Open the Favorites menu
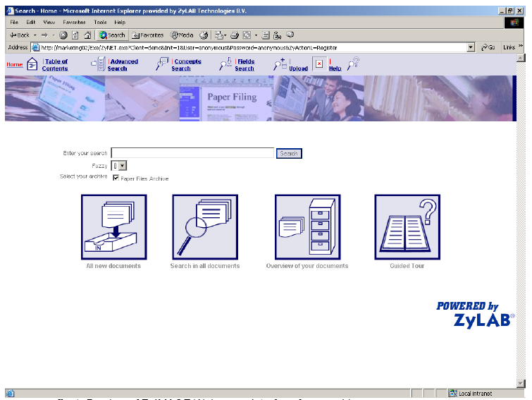The width and height of the screenshot is (532, 400). (x=73, y=23)
